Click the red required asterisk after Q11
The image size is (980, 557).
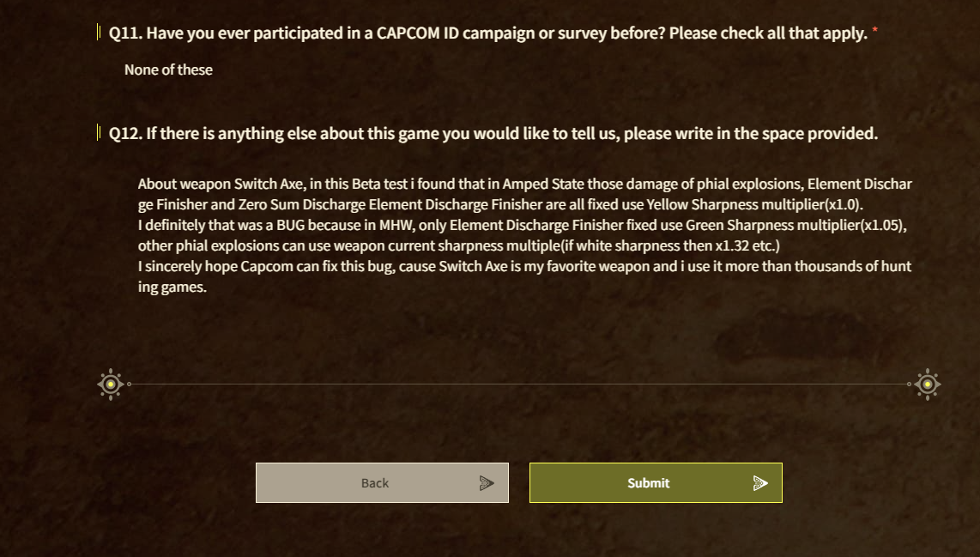(x=875, y=31)
